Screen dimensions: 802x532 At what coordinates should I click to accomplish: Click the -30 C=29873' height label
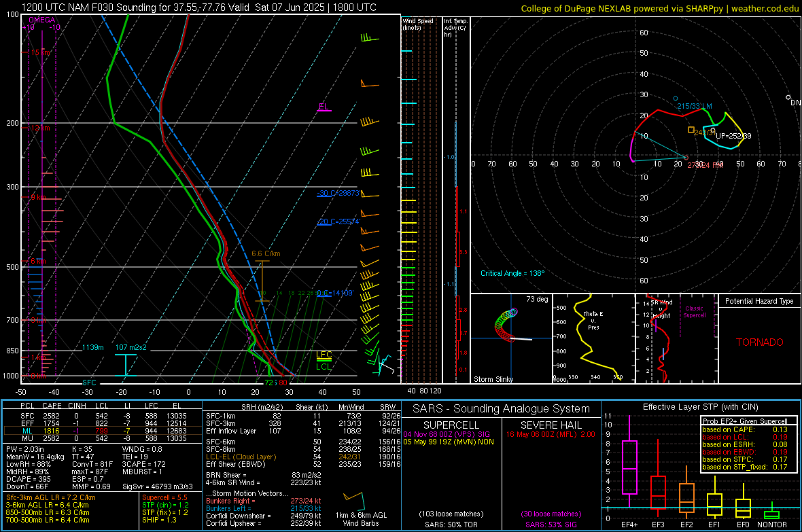click(339, 193)
